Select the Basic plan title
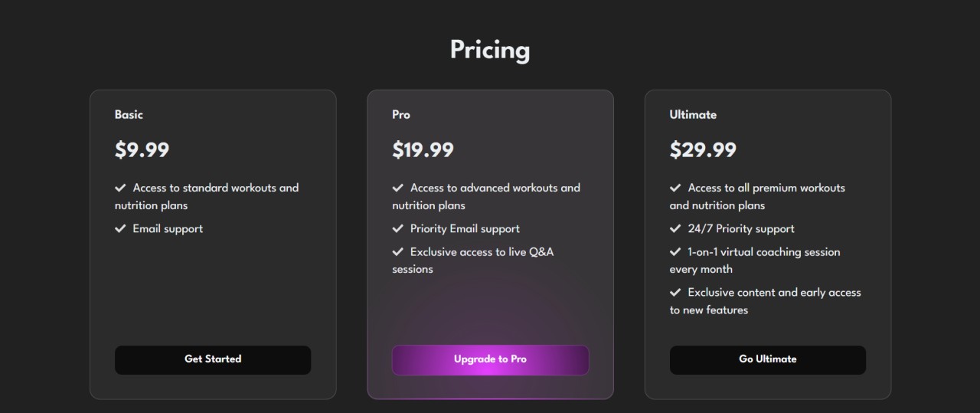The width and height of the screenshot is (980, 413). pyautogui.click(x=129, y=114)
